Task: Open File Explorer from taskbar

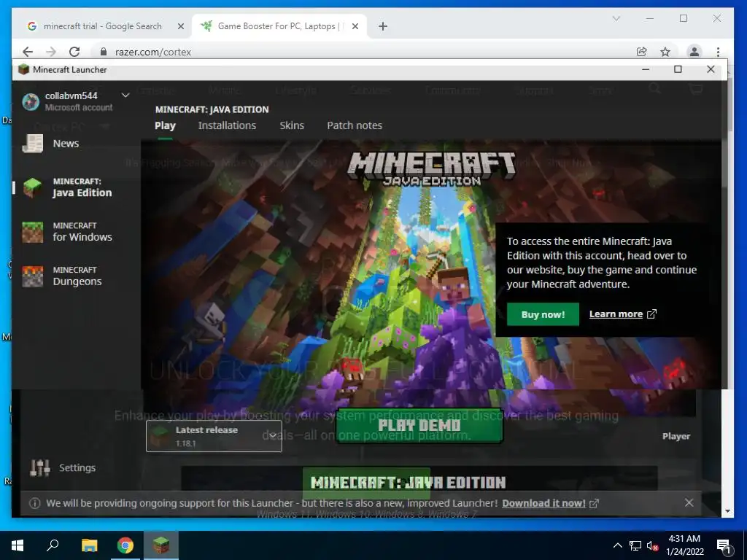Action: [89, 545]
